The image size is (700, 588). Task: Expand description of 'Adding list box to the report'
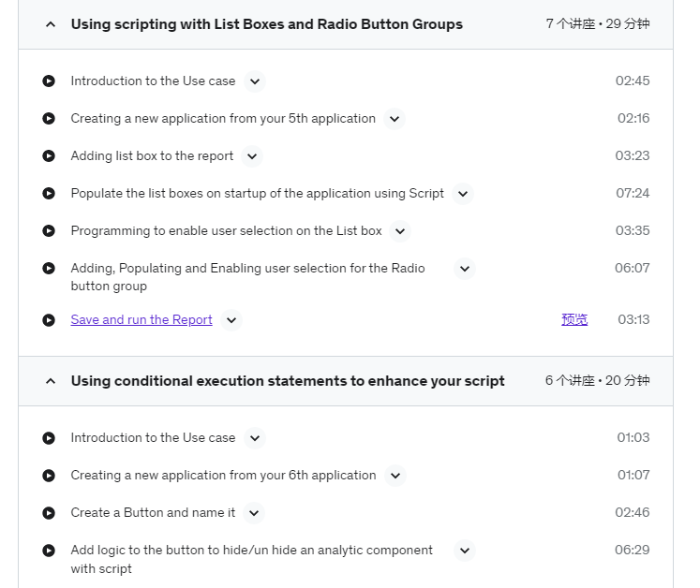click(x=252, y=156)
